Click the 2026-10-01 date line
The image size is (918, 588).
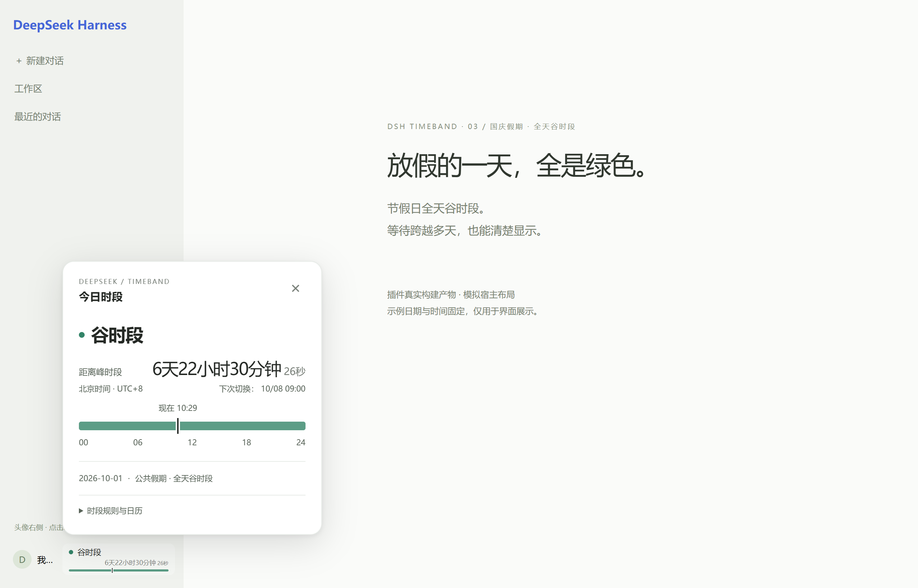point(146,478)
